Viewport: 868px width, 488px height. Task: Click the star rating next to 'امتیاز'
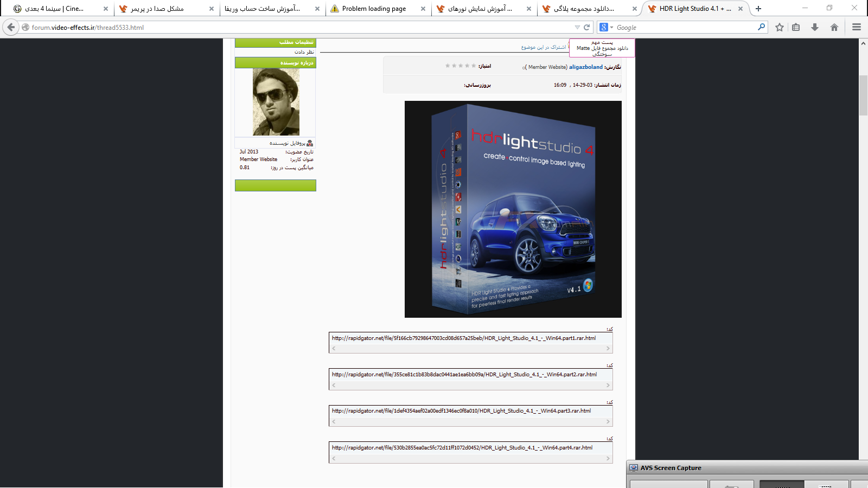point(461,66)
